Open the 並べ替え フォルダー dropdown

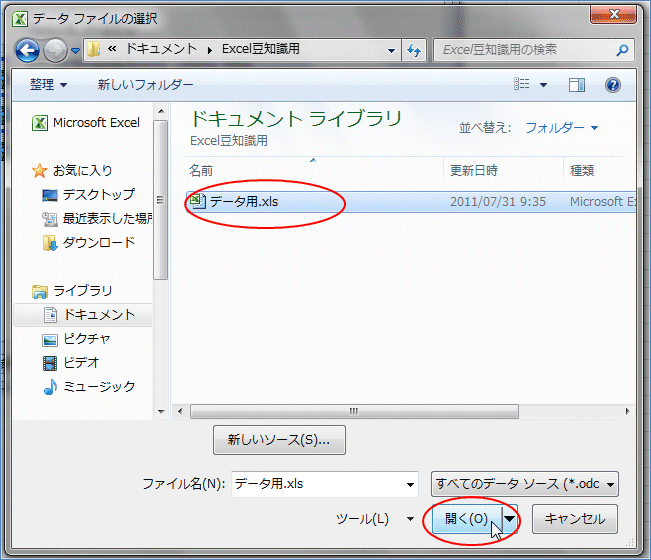(562, 127)
